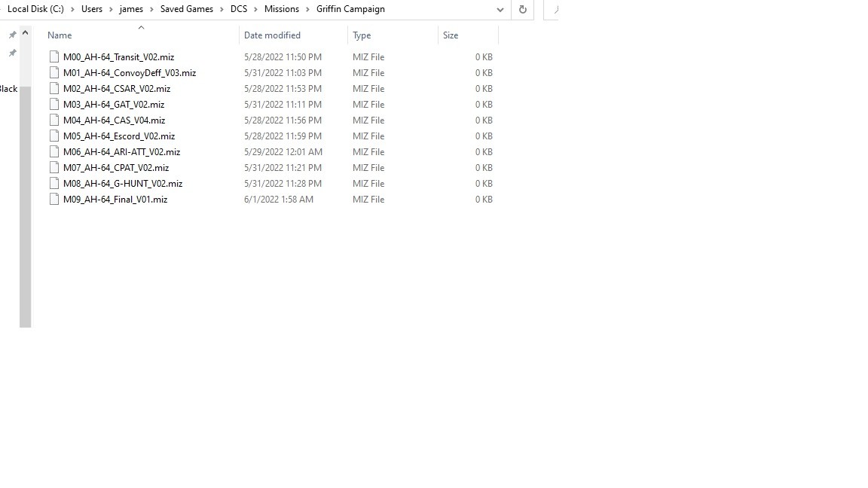Click date 5/31/2022 11:28 PM
This screenshot has height=488, width=868.
point(283,183)
